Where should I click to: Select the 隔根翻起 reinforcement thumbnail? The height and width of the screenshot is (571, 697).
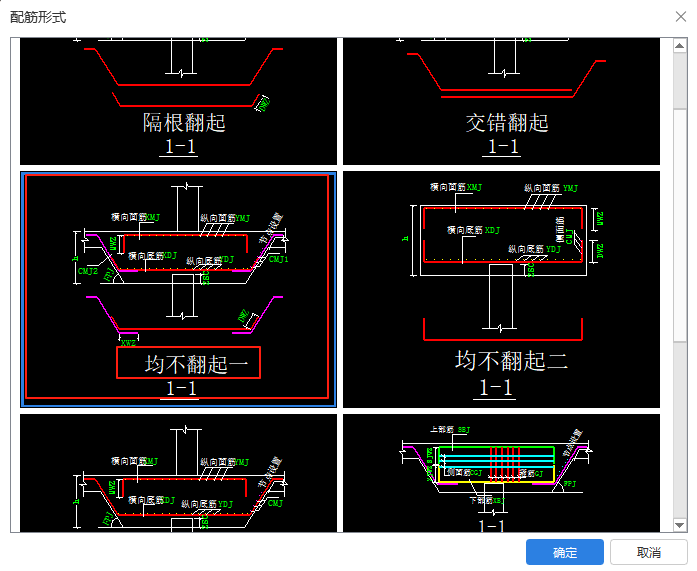coord(178,101)
